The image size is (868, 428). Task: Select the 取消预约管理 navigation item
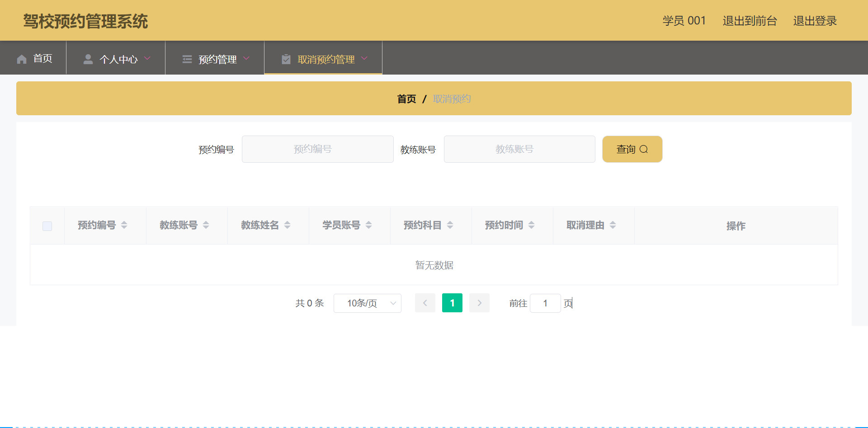pyautogui.click(x=325, y=58)
